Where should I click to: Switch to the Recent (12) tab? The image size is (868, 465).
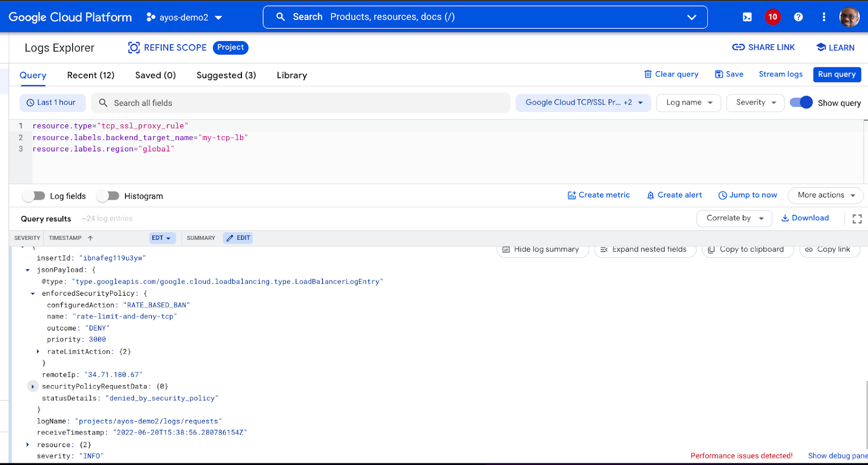click(x=91, y=75)
